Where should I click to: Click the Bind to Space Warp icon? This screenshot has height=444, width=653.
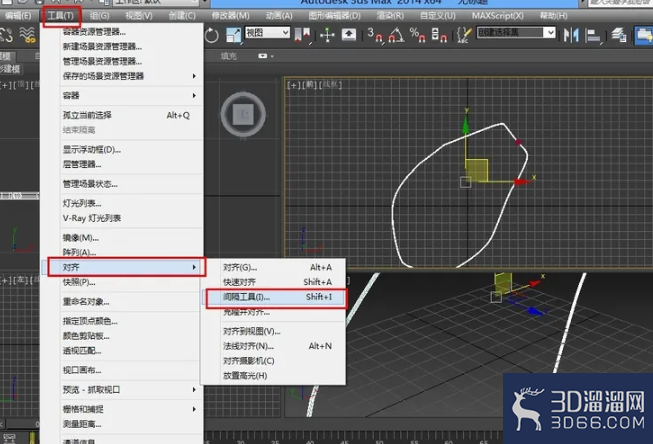(x=27, y=35)
